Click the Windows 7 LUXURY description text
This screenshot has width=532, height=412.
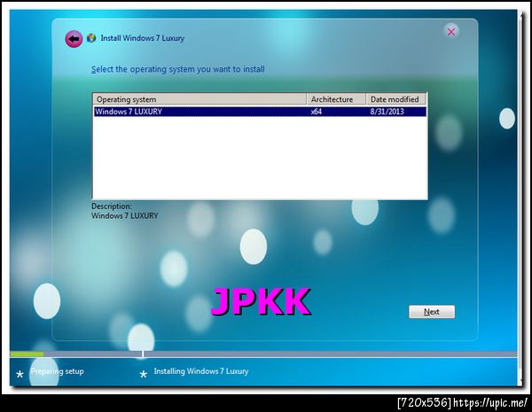(125, 215)
